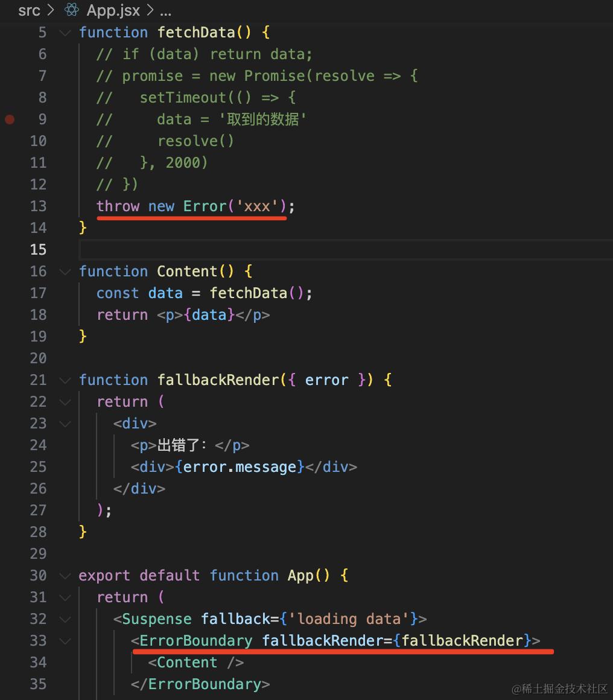
Task: Open the src breadcrumb folder
Action: tap(29, 10)
